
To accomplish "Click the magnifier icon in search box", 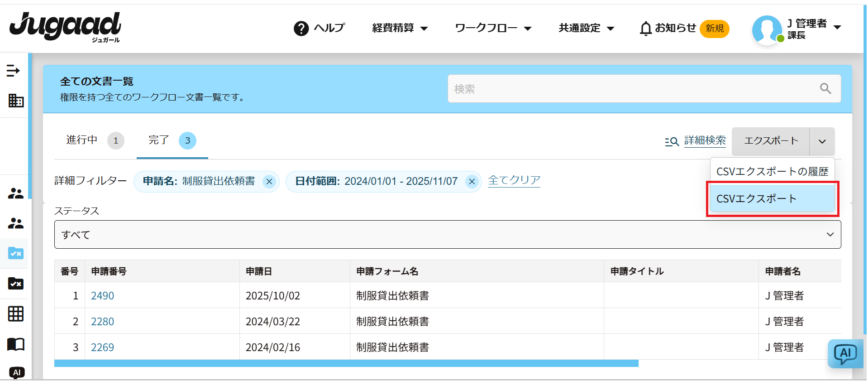I will [x=825, y=89].
